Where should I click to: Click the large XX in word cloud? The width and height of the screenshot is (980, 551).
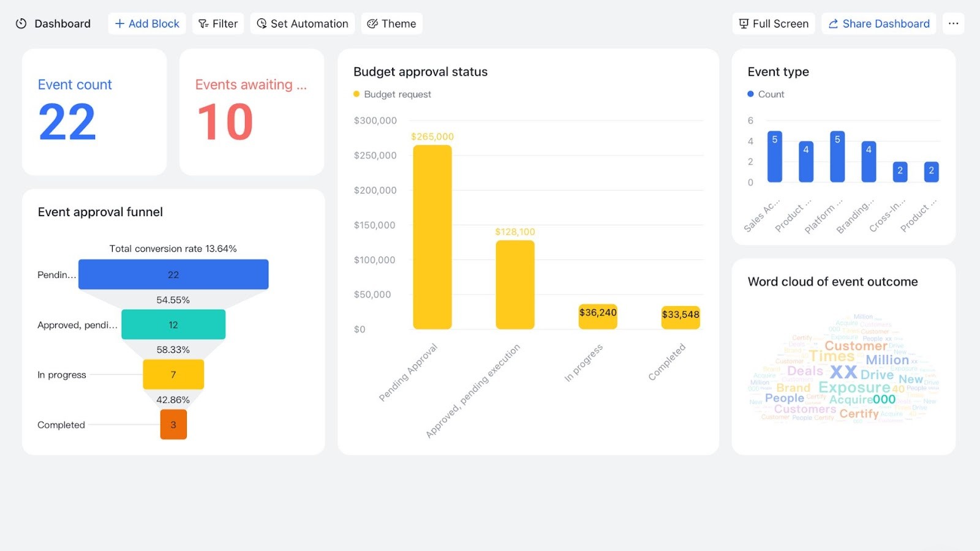[843, 372]
